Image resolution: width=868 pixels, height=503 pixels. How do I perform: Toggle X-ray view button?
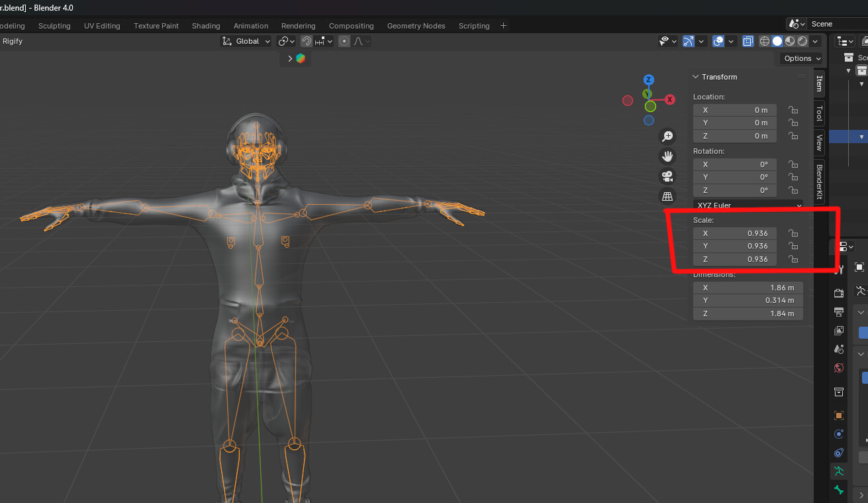tap(748, 41)
